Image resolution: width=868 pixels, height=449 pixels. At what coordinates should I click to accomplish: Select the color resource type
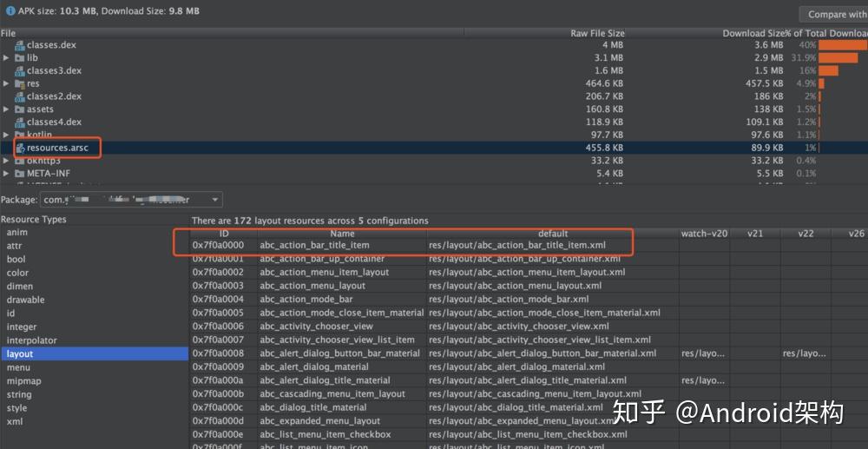click(x=17, y=273)
